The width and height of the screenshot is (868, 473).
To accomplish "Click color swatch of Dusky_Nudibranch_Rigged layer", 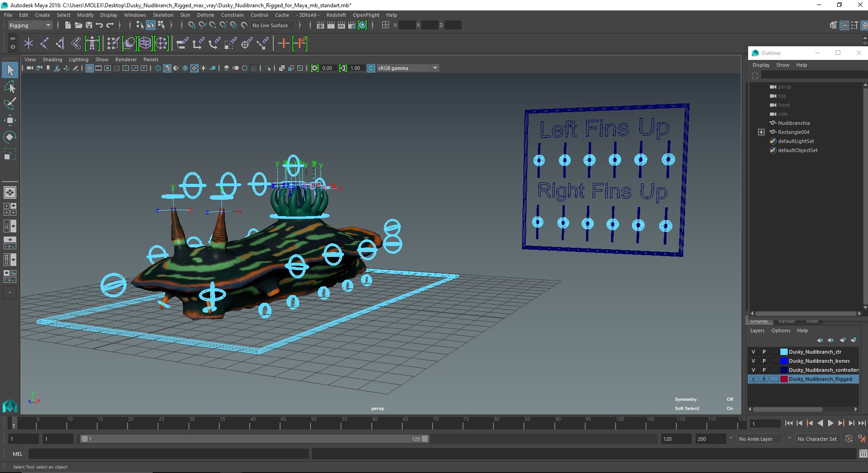I will 784,379.
